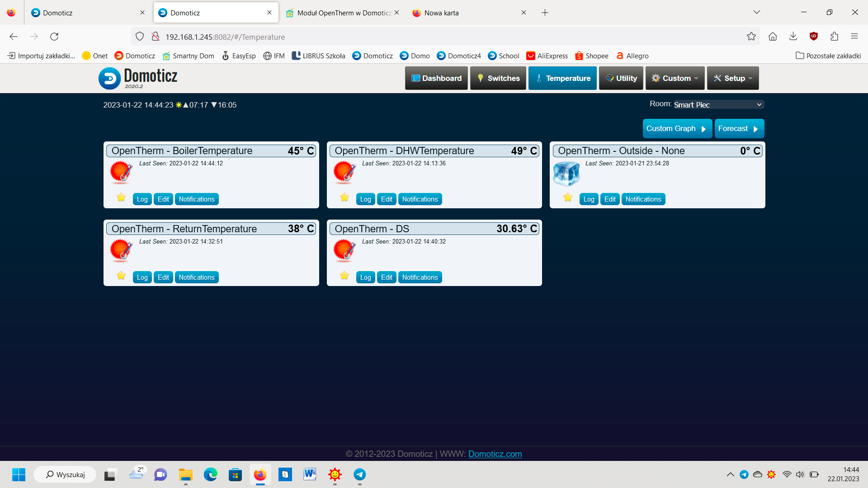Open Telegram from taskbar
Screen dimensions: 868x488
pyautogui.click(x=359, y=474)
